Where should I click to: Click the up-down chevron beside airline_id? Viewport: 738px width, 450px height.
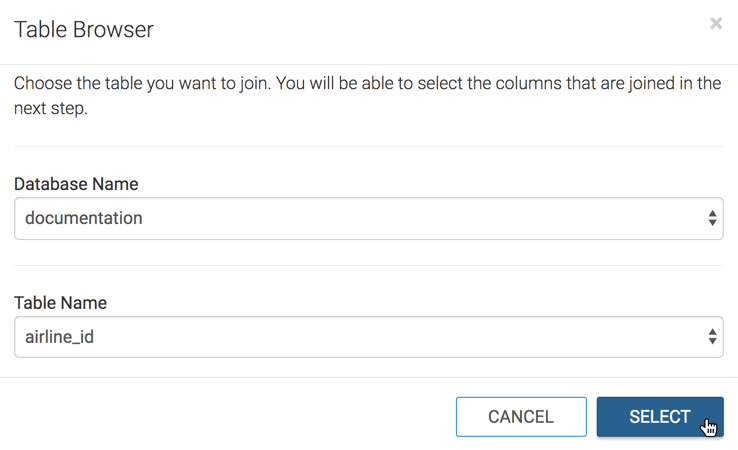tap(712, 337)
